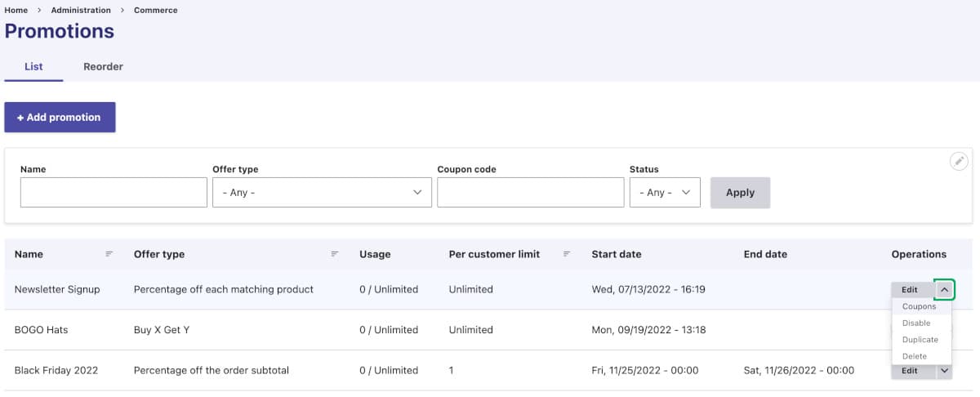Choose Disable from the operations menu

916,323
